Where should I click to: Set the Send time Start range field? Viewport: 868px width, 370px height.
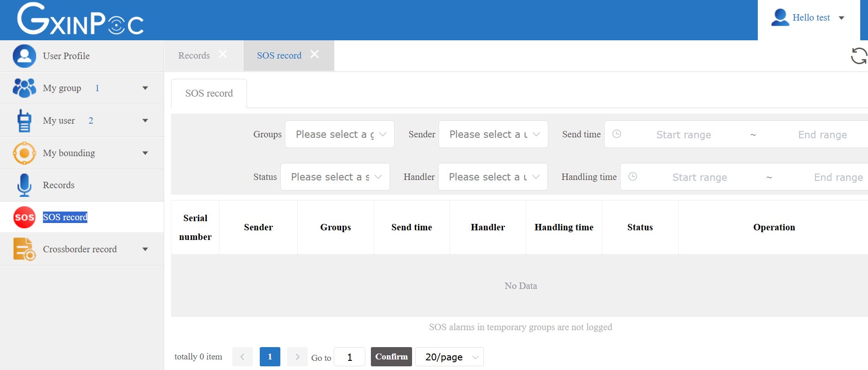tap(684, 135)
